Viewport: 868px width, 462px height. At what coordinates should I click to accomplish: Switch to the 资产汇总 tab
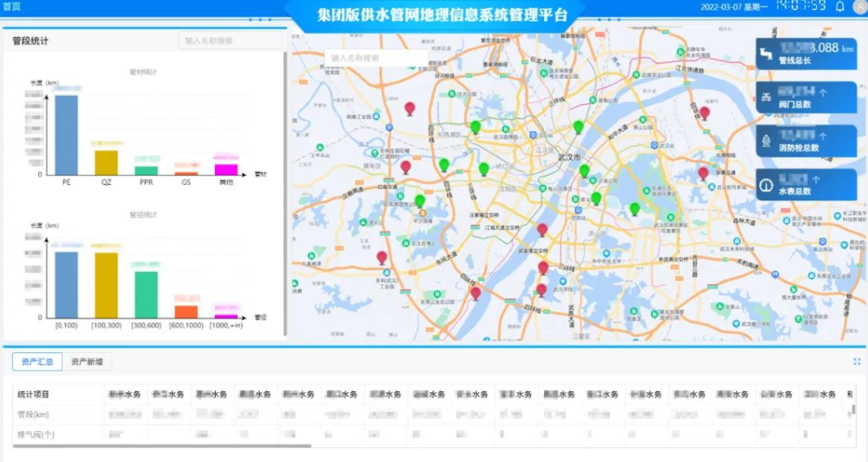point(37,362)
